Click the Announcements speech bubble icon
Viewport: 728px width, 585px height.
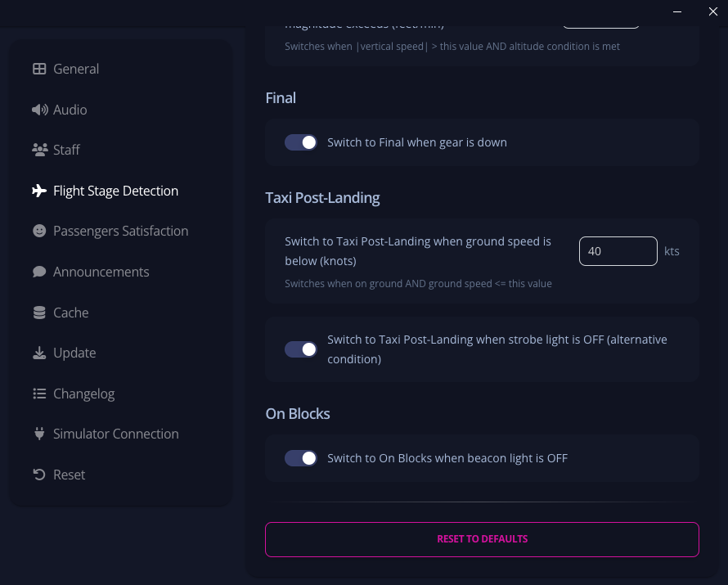(x=39, y=272)
